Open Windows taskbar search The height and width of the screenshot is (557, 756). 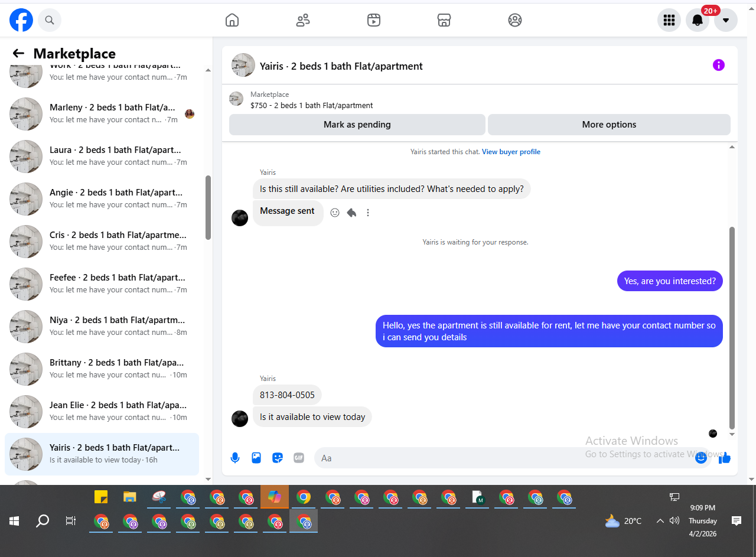[43, 521]
